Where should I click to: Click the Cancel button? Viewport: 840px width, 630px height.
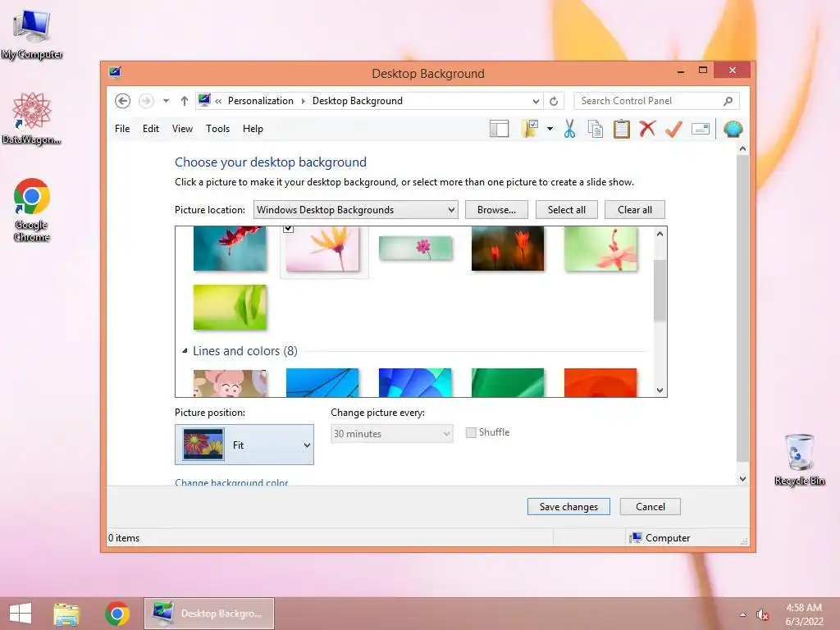(651, 507)
